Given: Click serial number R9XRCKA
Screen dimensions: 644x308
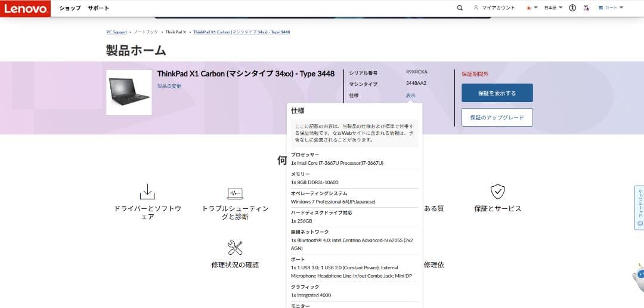Looking at the screenshot, I should (x=416, y=72).
